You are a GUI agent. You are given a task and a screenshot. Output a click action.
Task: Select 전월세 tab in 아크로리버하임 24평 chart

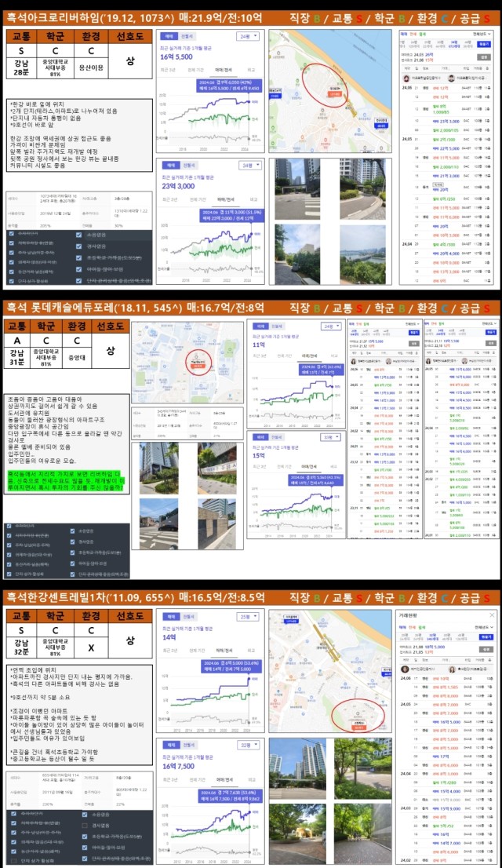(x=187, y=36)
